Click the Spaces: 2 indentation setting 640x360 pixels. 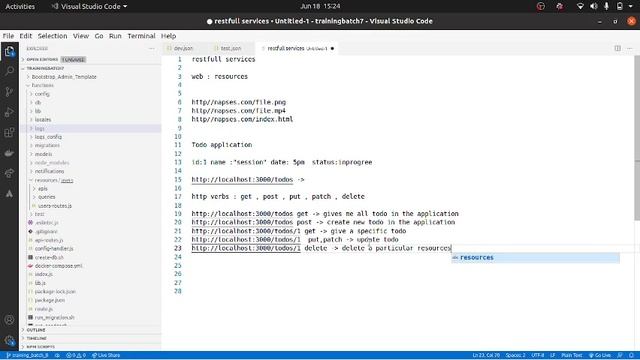(x=516, y=355)
